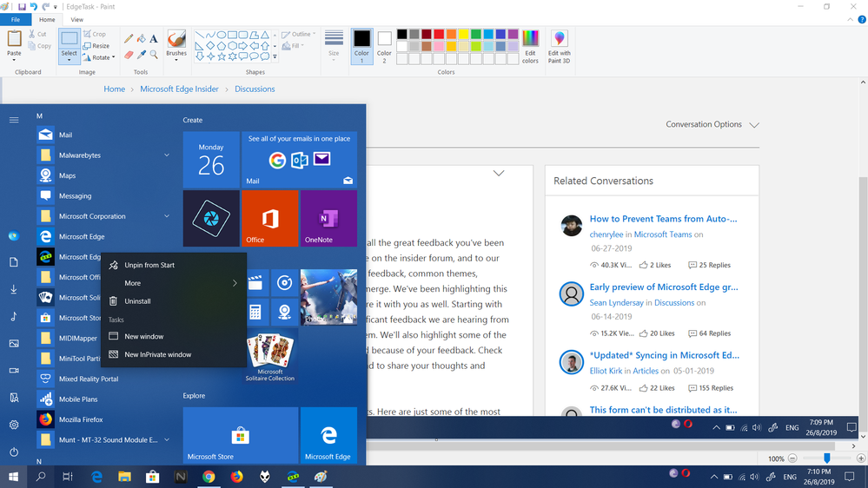
Task: Expand the shapes gallery more arrow
Action: point(275,57)
